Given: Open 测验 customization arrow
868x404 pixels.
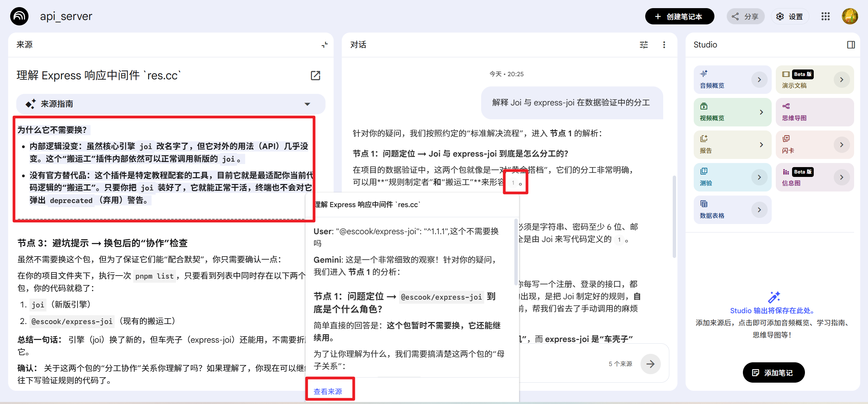Looking at the screenshot, I should pyautogui.click(x=759, y=177).
